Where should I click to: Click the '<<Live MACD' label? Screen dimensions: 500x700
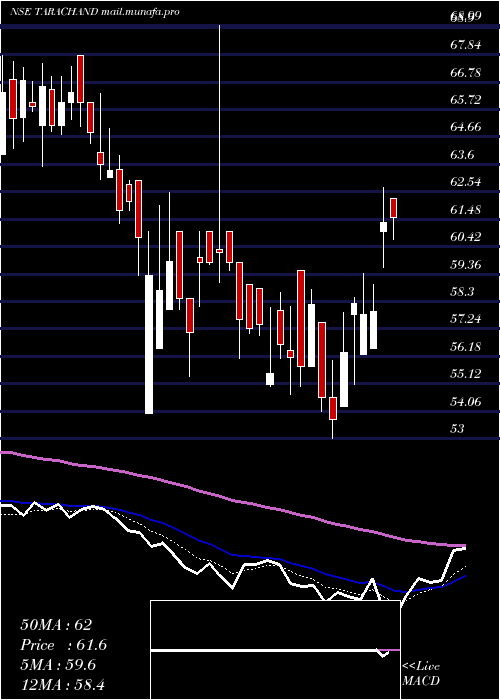point(421,674)
